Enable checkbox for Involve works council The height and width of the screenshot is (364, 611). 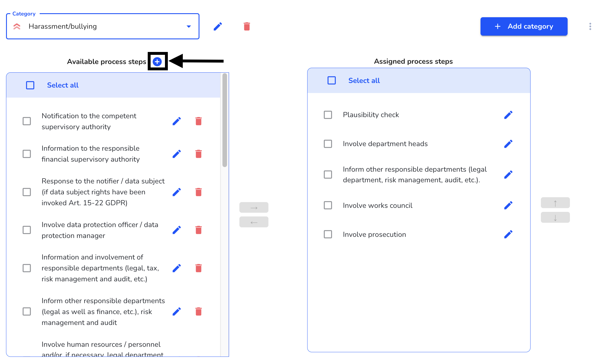coord(328,204)
